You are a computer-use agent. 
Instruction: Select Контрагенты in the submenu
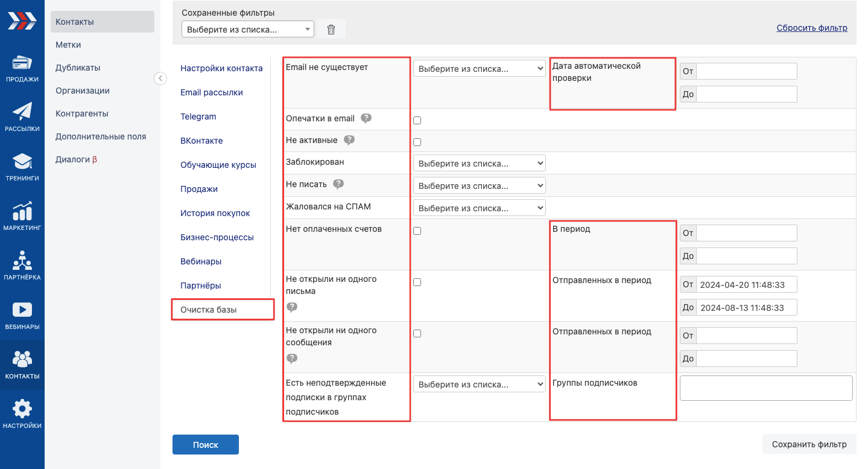(x=82, y=113)
